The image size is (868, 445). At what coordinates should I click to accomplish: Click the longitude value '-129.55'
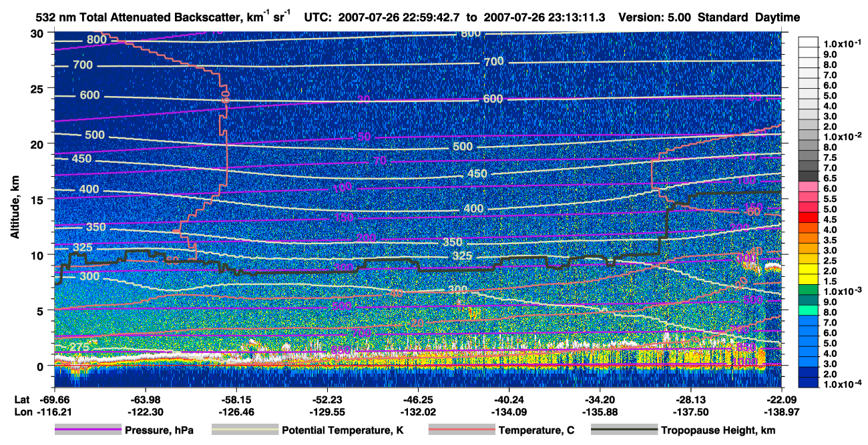327,412
